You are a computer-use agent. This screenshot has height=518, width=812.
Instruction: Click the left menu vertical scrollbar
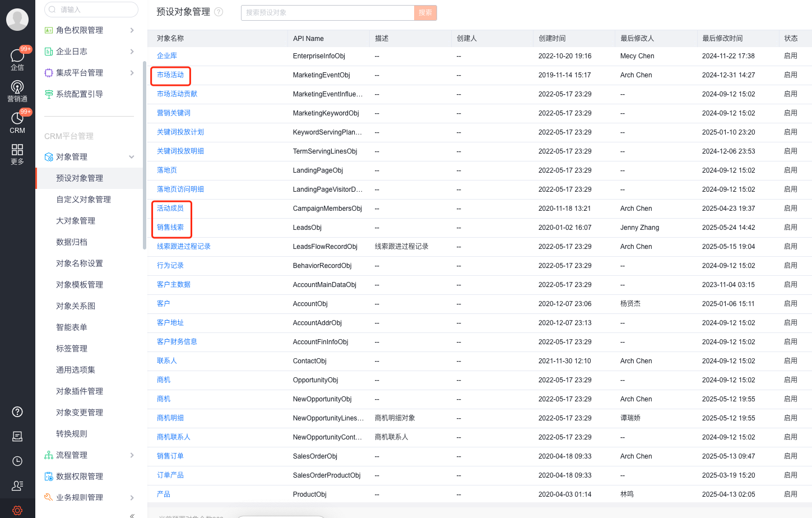coord(145,155)
